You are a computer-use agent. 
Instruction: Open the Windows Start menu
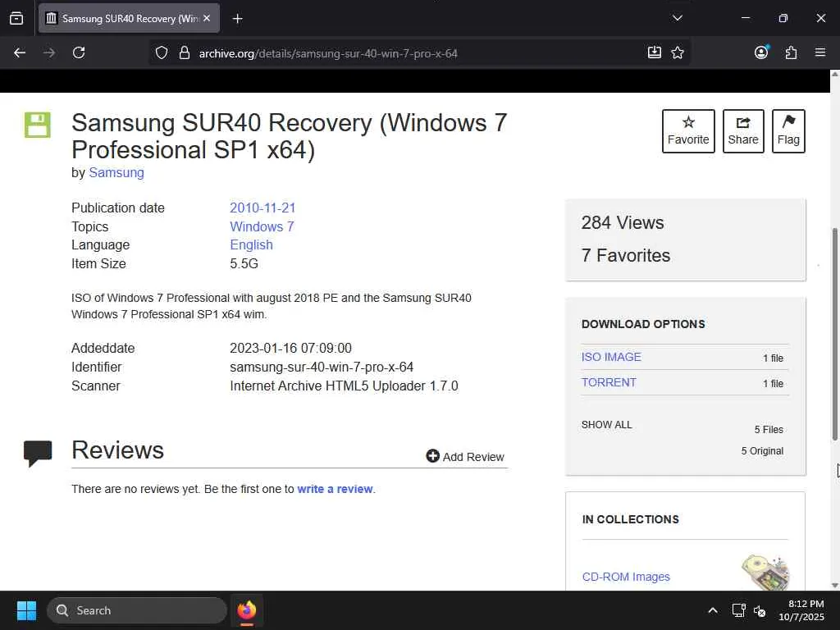click(x=26, y=610)
